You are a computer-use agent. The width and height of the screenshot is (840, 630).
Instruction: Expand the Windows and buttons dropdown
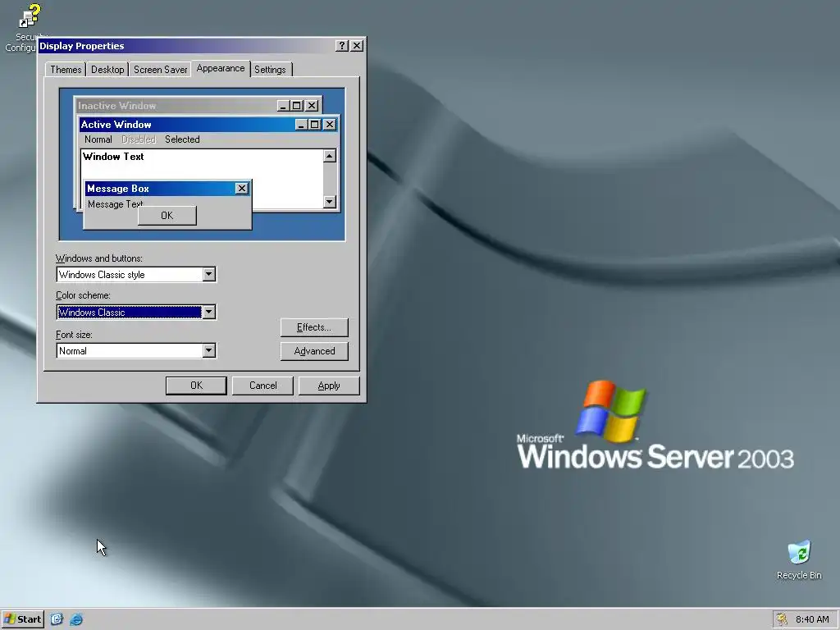coord(209,274)
